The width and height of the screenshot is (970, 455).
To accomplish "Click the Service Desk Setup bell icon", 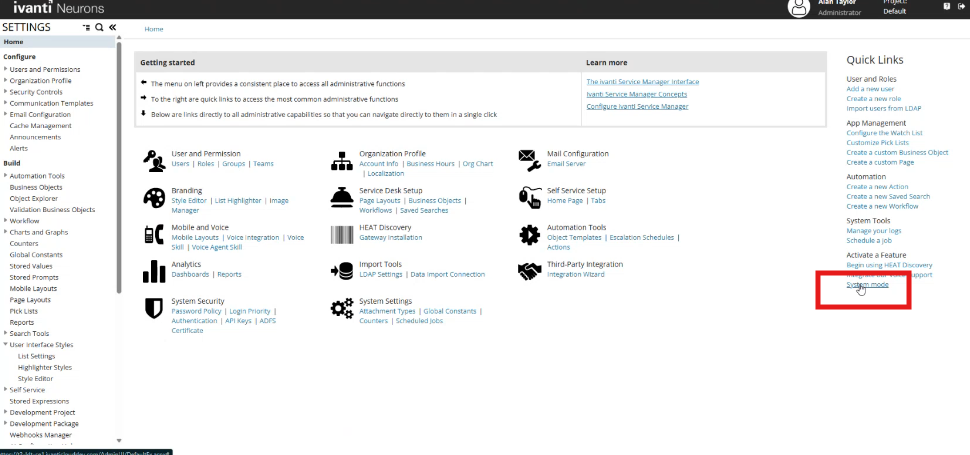I will (x=342, y=197).
